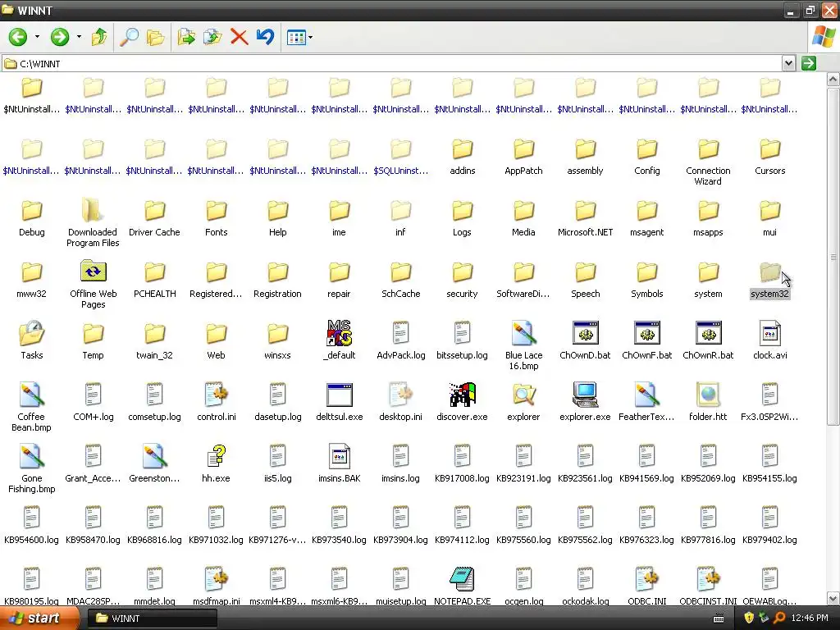Open the Search magnifier tool
Screen dimensions: 840x630
coord(129,37)
